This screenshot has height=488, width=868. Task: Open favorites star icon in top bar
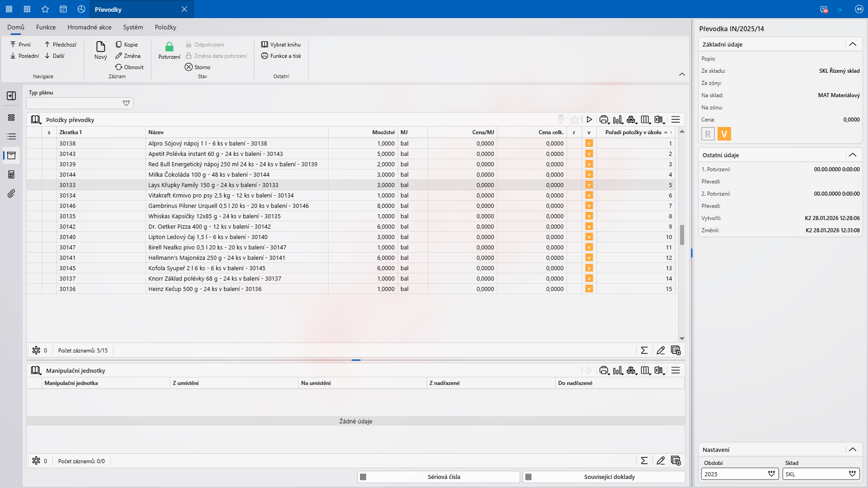tap(45, 9)
